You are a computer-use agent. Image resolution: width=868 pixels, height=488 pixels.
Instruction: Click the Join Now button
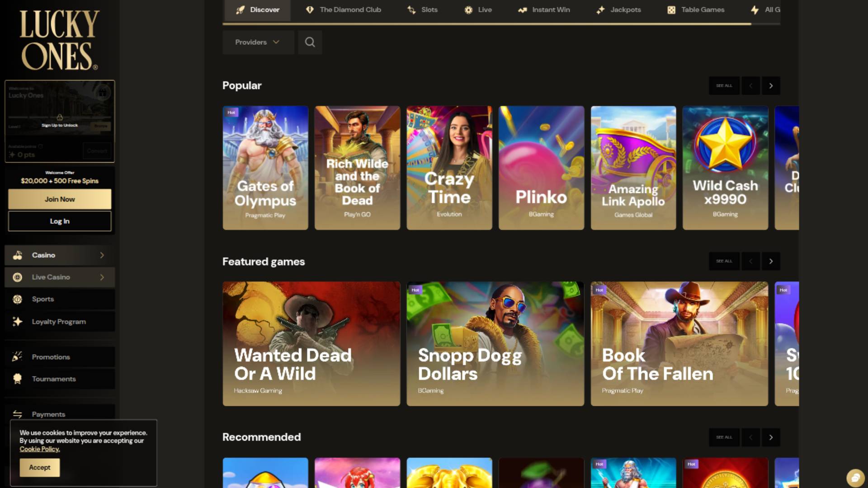60,199
